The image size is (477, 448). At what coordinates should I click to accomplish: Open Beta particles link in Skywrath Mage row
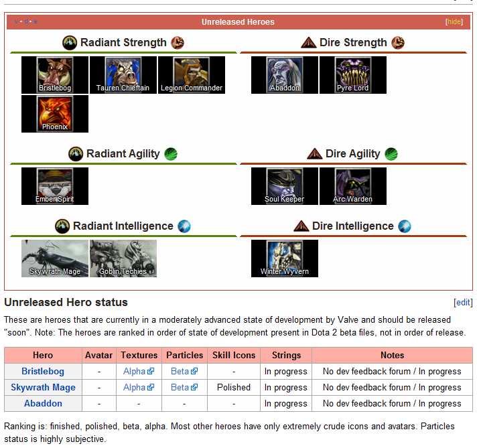click(x=180, y=387)
